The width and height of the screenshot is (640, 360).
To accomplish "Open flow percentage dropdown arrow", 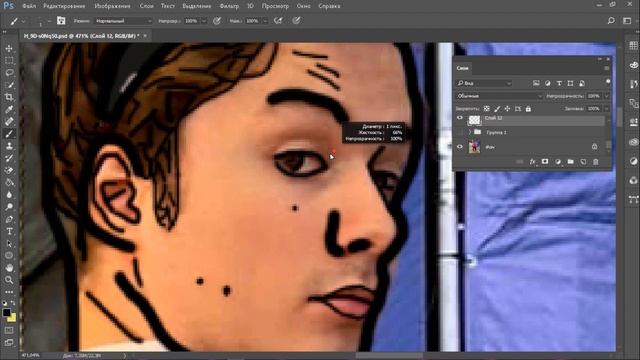I will click(265, 21).
